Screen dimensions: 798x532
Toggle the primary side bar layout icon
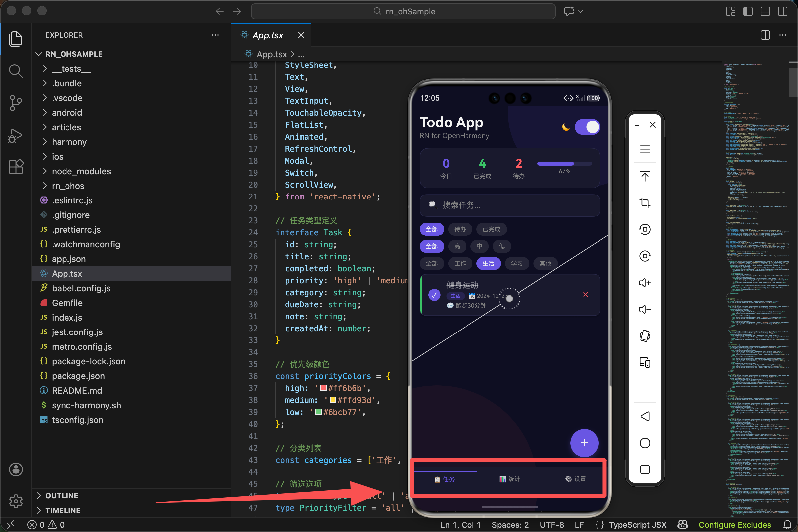748,11
